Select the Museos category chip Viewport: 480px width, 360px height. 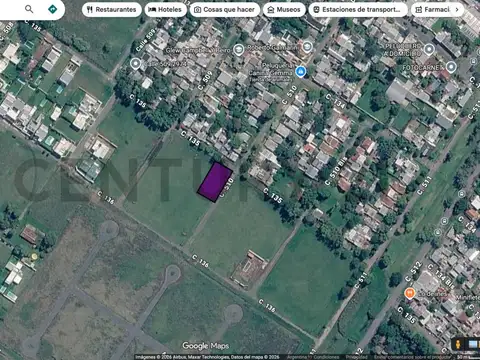click(284, 10)
